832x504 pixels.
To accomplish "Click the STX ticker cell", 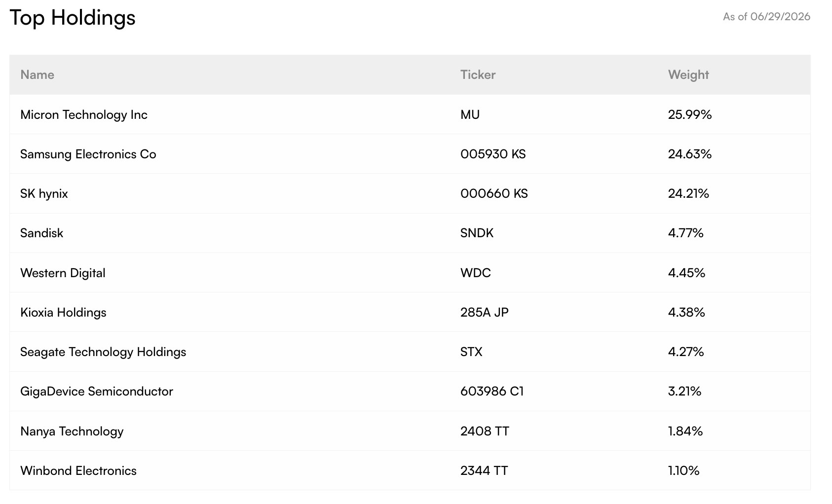I will point(471,352).
